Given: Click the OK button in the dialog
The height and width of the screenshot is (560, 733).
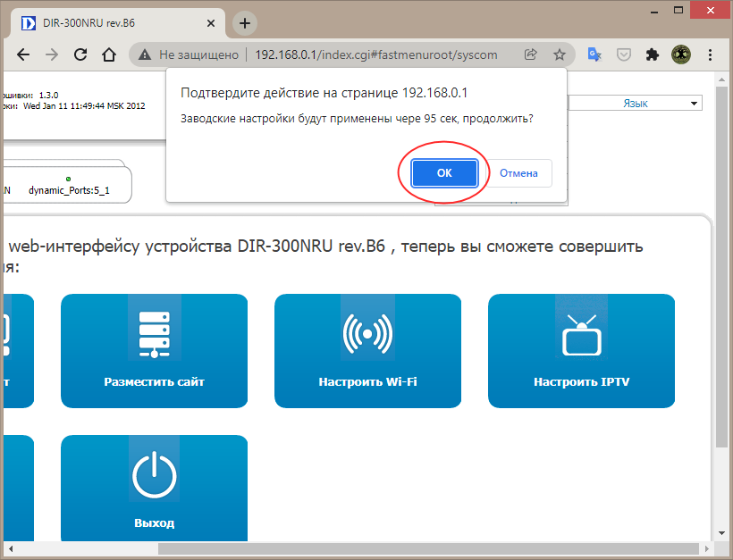Looking at the screenshot, I should [x=444, y=172].
